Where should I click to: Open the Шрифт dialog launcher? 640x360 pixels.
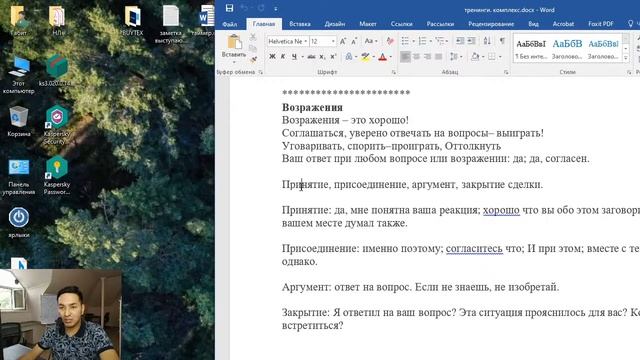393,72
